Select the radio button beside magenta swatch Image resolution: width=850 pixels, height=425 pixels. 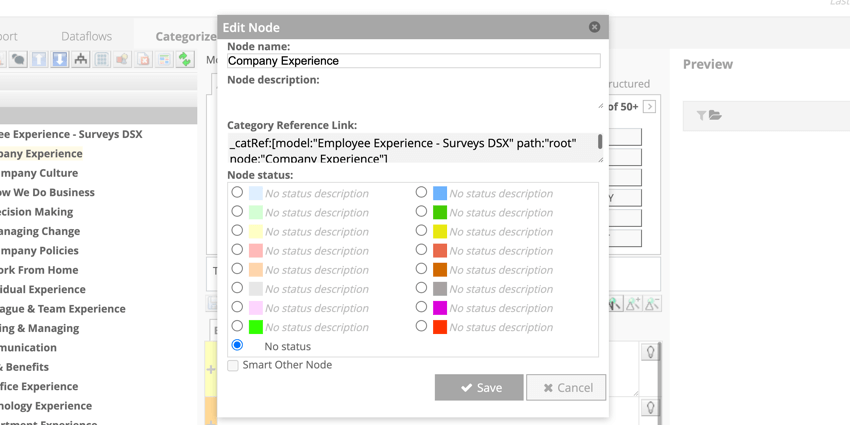[x=421, y=307]
